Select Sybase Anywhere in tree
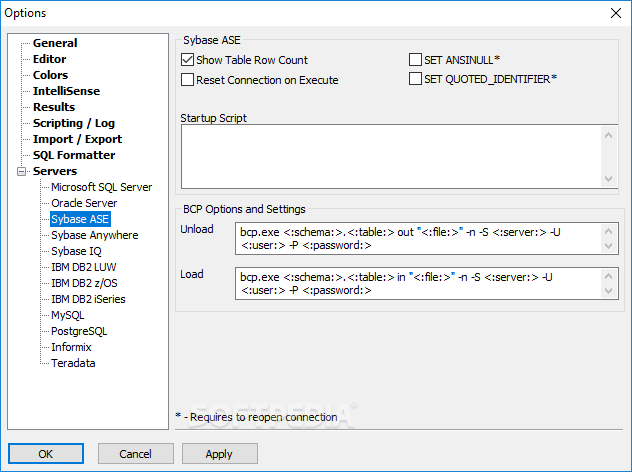 (x=94, y=235)
